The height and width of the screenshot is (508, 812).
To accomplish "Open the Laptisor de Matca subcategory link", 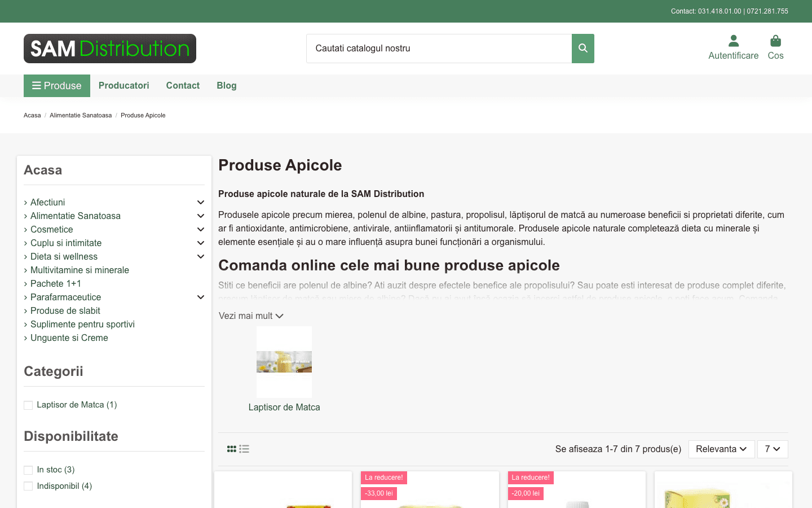I will coord(284,408).
